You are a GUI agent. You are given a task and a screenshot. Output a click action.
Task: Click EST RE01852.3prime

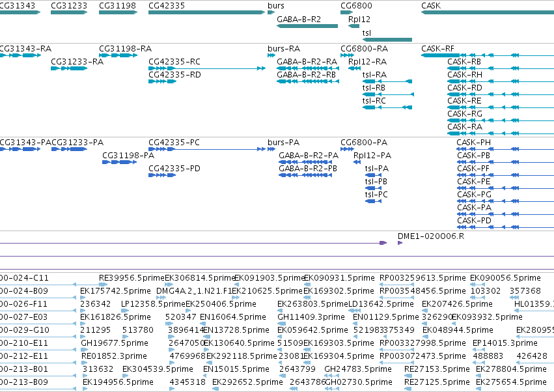84,363
